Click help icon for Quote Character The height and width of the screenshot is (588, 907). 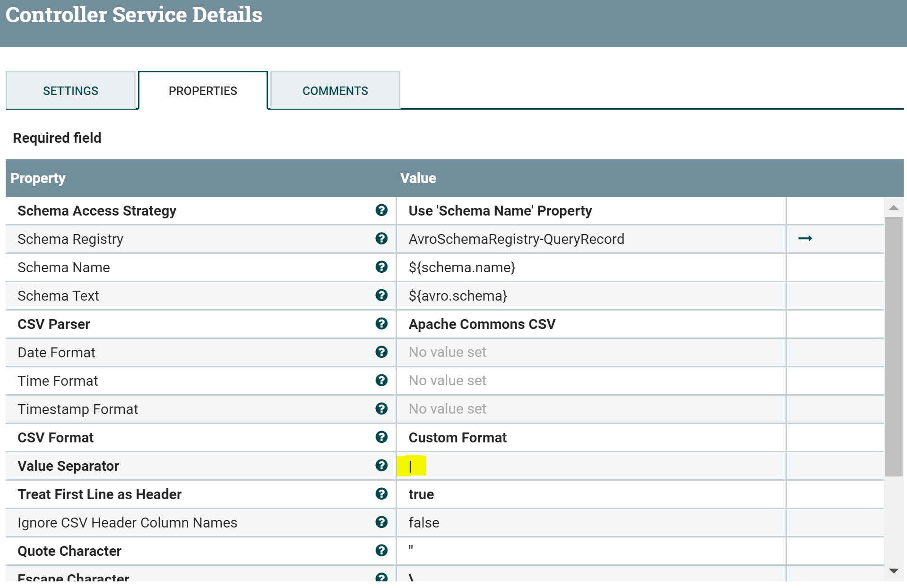coord(381,551)
